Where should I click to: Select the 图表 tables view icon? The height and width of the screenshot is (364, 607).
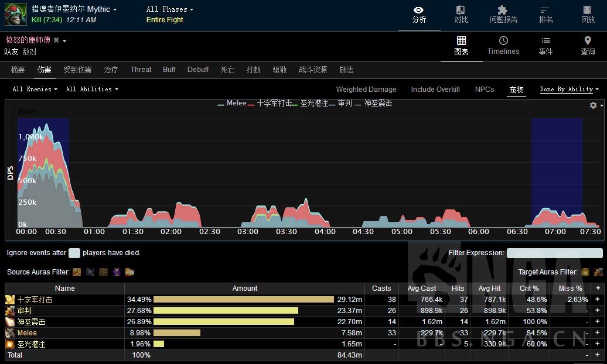coord(461,40)
